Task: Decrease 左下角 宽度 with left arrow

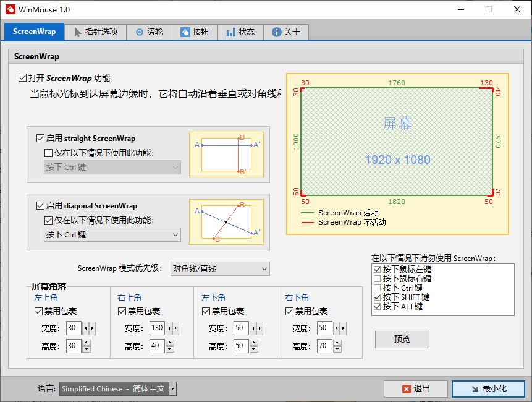Action: click(x=253, y=328)
